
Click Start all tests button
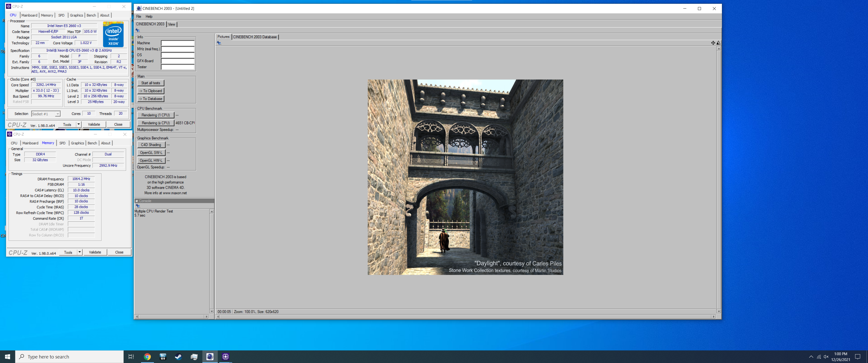151,83
